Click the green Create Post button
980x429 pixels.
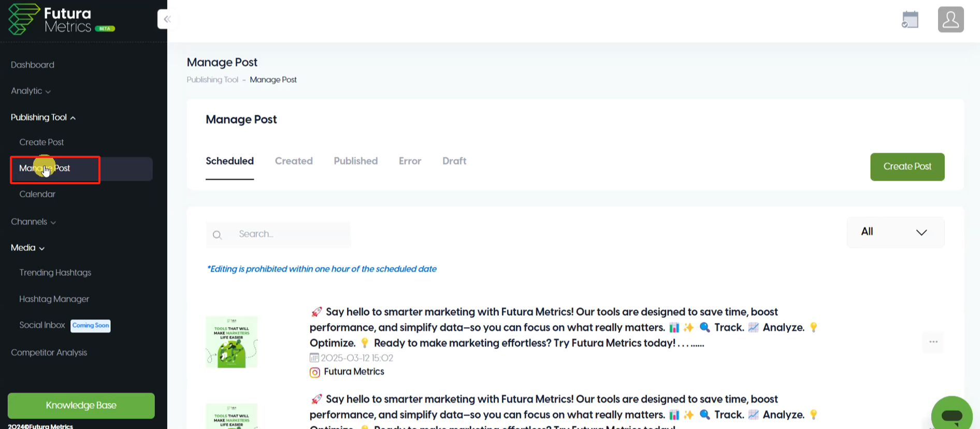[x=907, y=167]
